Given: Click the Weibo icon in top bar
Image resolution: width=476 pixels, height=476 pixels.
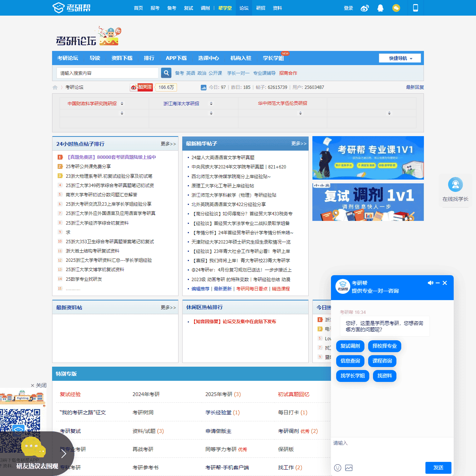Looking at the screenshot, I should (x=364, y=8).
